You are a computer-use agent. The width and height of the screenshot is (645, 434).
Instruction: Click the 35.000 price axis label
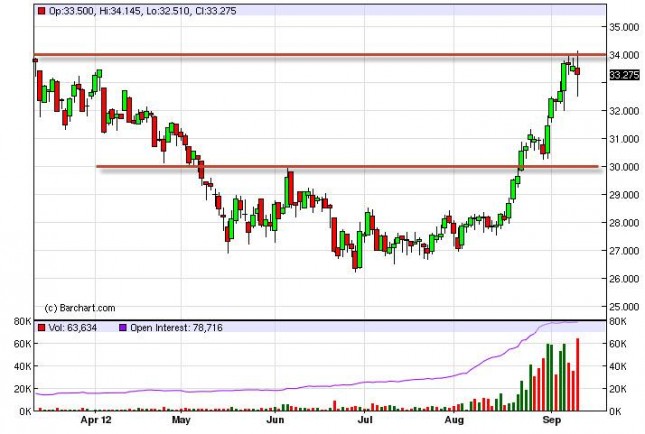click(x=624, y=27)
